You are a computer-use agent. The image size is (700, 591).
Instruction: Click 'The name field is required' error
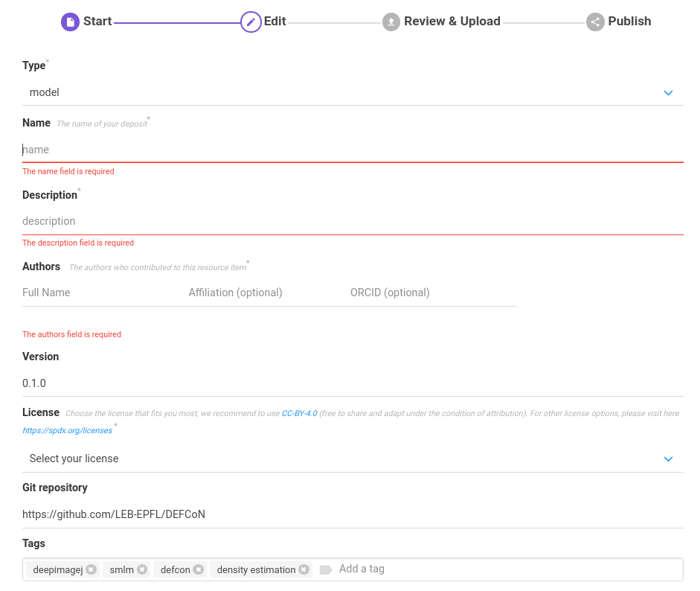coord(68,171)
